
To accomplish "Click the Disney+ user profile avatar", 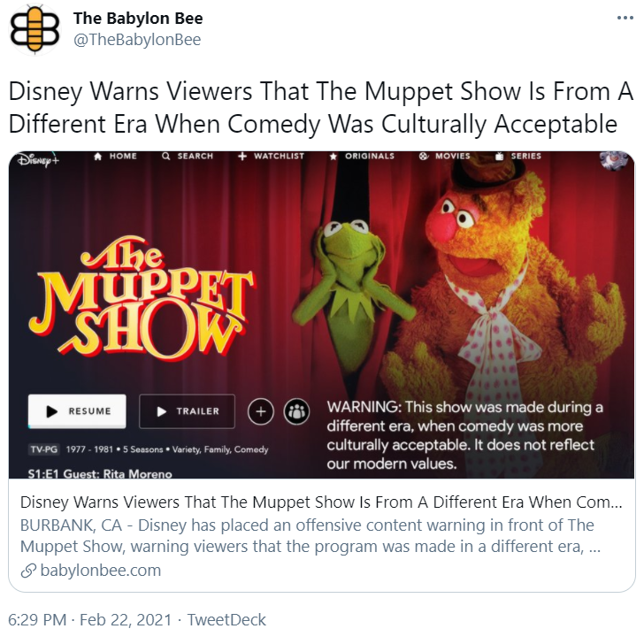I will coord(614,159).
